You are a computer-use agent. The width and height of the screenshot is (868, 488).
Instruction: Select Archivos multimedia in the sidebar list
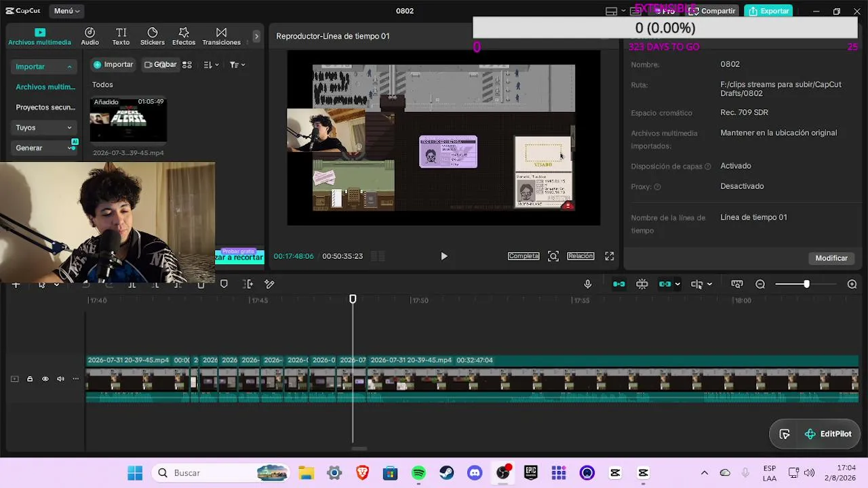[x=45, y=87]
